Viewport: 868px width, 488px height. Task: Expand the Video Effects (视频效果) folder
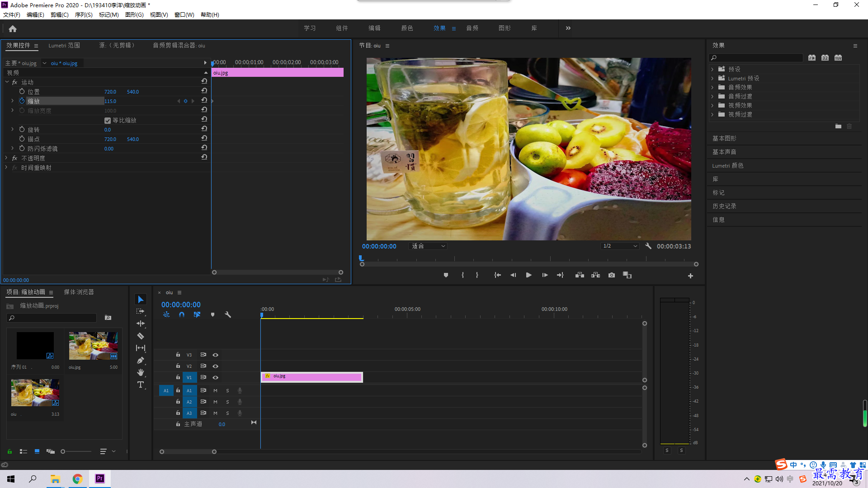coord(712,105)
